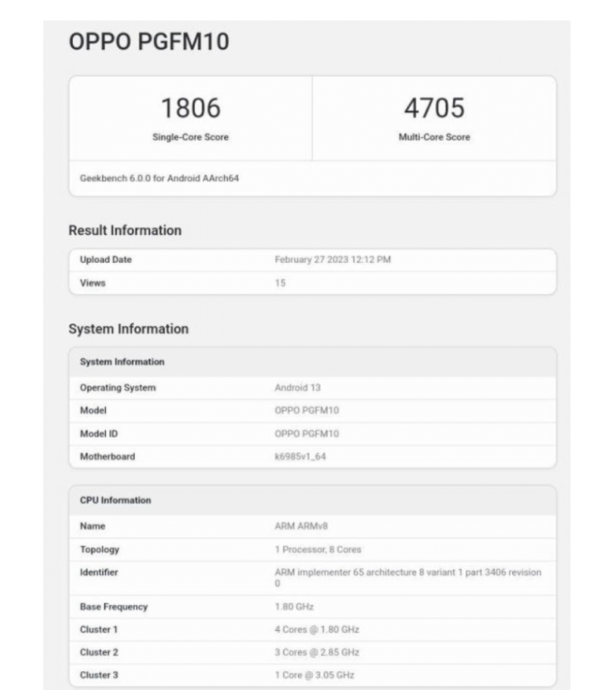Image resolution: width=616 pixels, height=690 pixels.
Task: Select the "Identifier" row label
Action: (x=98, y=573)
